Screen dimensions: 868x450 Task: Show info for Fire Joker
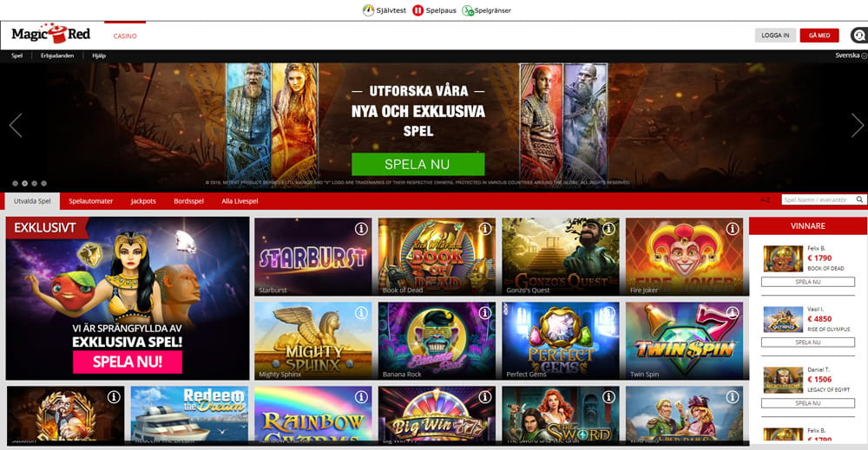pos(733,228)
